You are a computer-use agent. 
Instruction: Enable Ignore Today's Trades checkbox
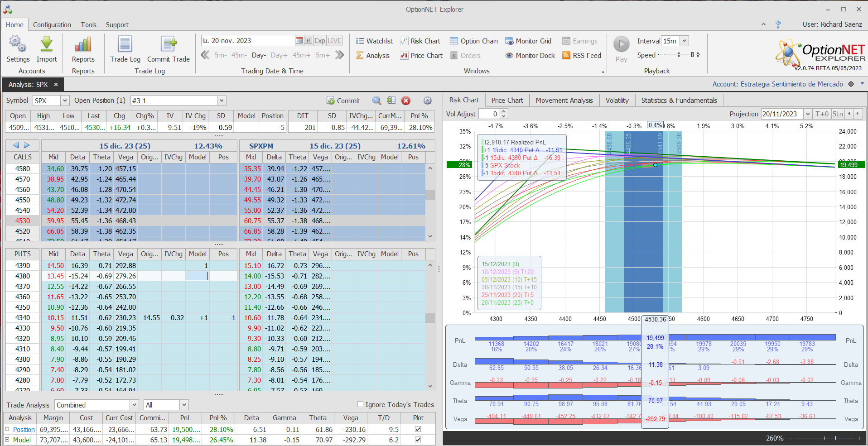[361, 404]
